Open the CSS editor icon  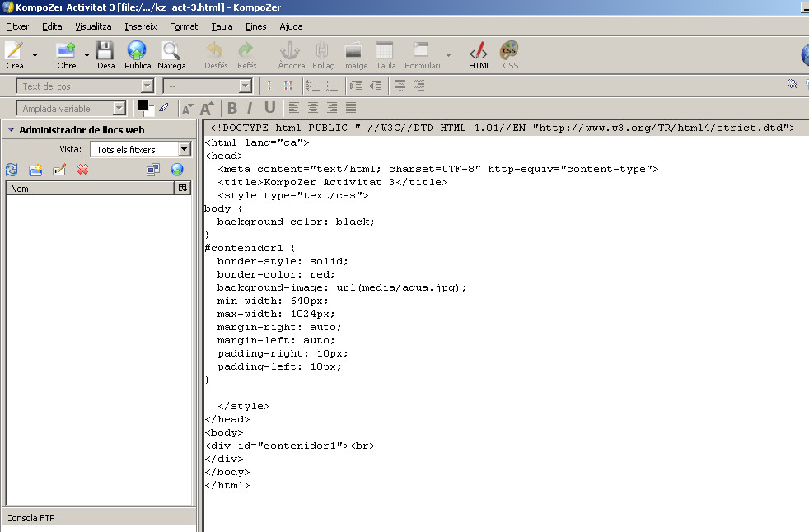[x=509, y=50]
